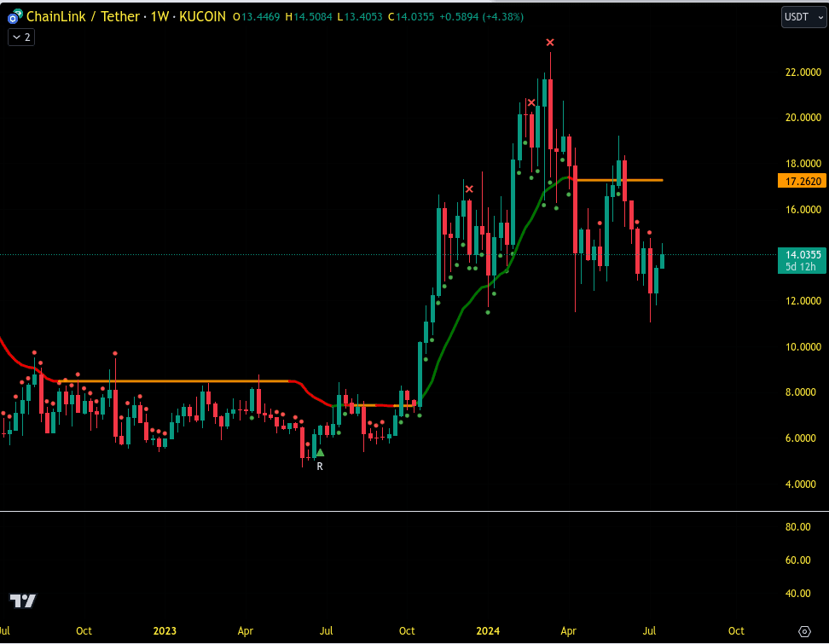Collapse the indicator legend showing 2
829x644 pixels.
click(x=21, y=37)
